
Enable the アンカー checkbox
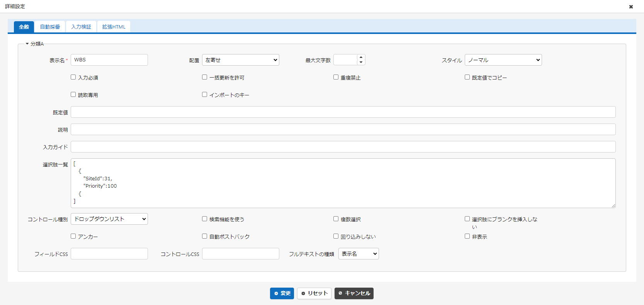coord(73,236)
